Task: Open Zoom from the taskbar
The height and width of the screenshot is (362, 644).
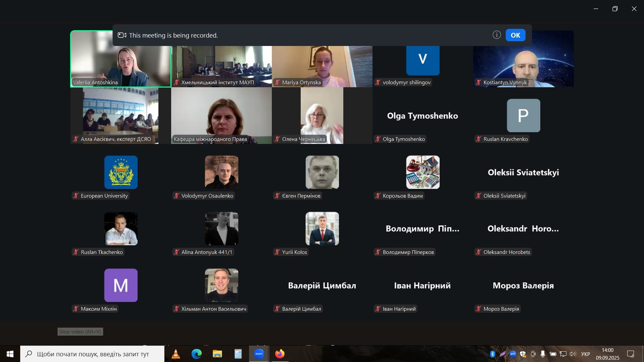Action: 259,354
